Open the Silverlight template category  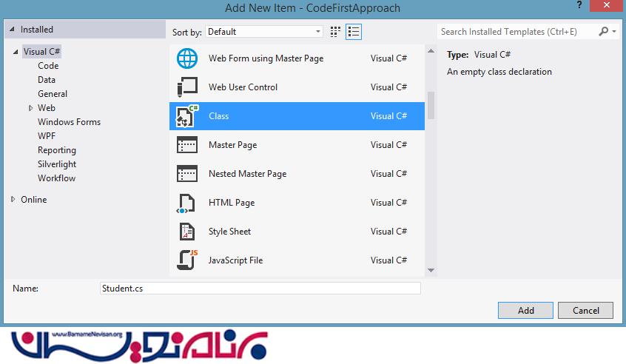coord(57,164)
